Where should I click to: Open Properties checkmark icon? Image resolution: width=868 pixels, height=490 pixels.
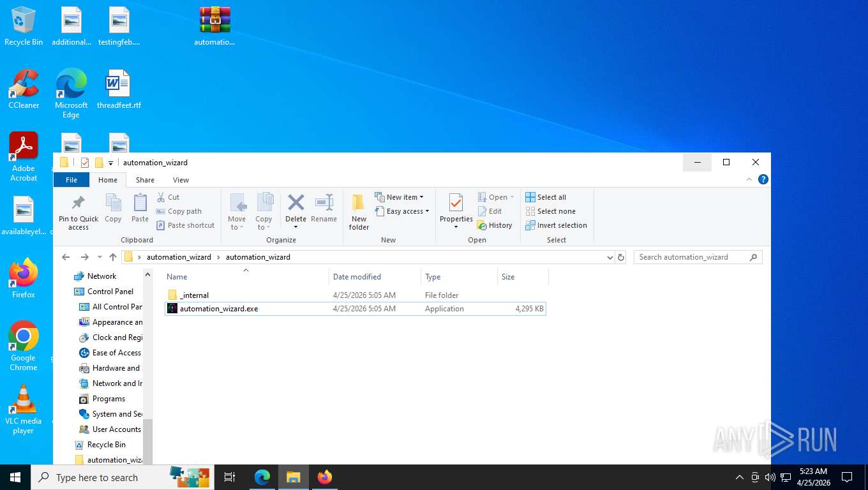pos(456,203)
